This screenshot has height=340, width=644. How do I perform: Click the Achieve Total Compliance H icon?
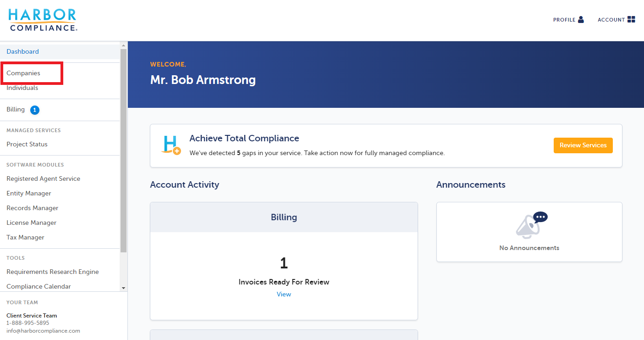click(172, 145)
